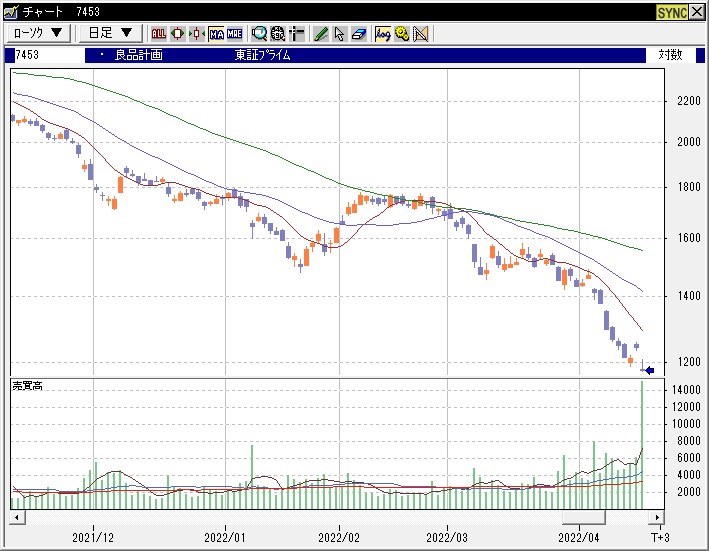Click the scrollbar right arrow
Image resolution: width=709 pixels, height=551 pixels.
[x=657, y=517]
